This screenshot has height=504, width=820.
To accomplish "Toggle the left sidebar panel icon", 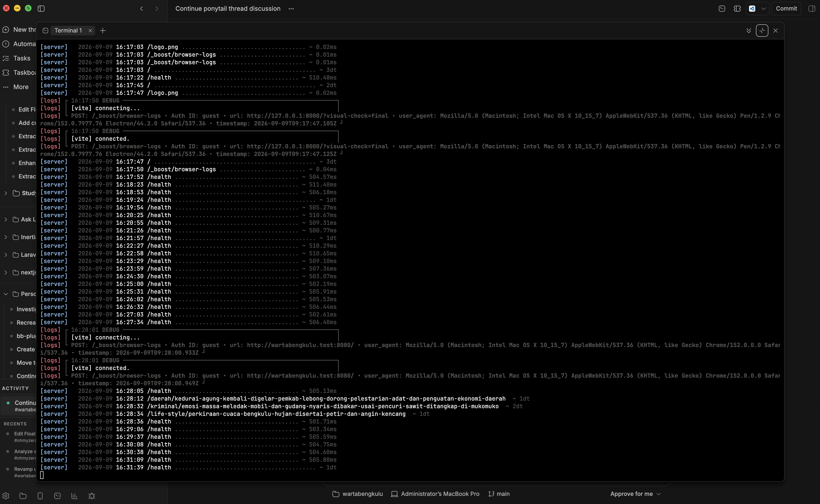I will [x=41, y=9].
